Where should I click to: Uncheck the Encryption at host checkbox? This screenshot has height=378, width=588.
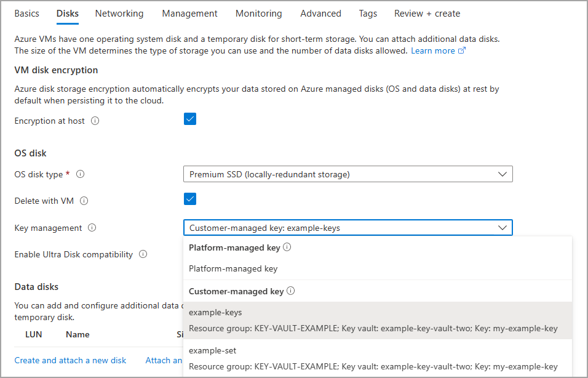190,119
